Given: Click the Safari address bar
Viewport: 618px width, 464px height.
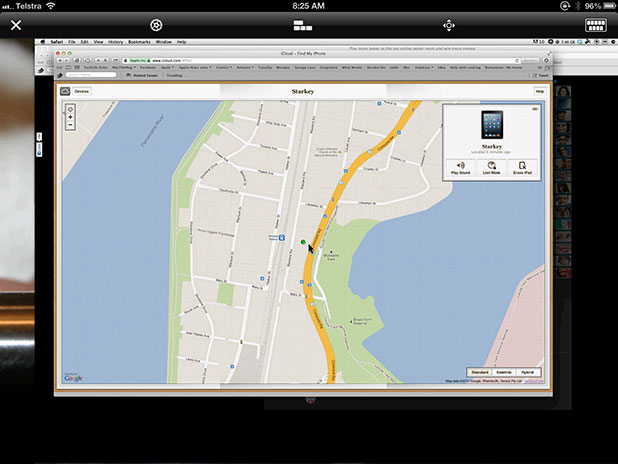Looking at the screenshot, I should pos(321,61).
